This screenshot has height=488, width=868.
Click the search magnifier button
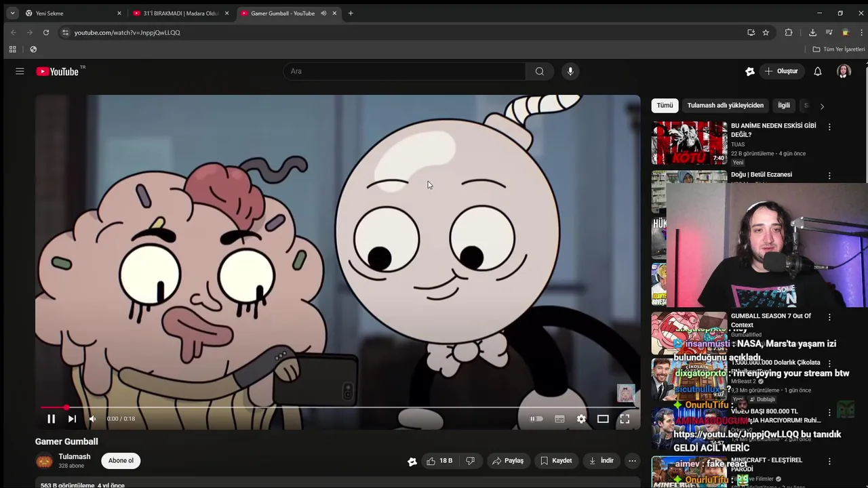coord(539,71)
